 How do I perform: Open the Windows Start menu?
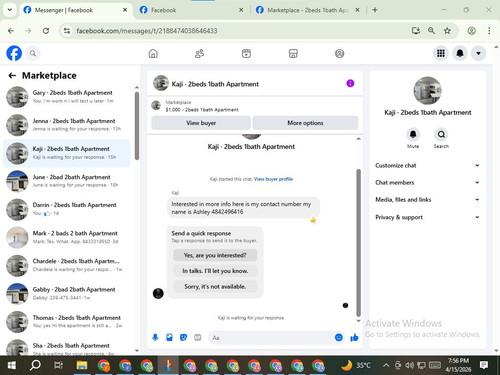tap(12, 365)
